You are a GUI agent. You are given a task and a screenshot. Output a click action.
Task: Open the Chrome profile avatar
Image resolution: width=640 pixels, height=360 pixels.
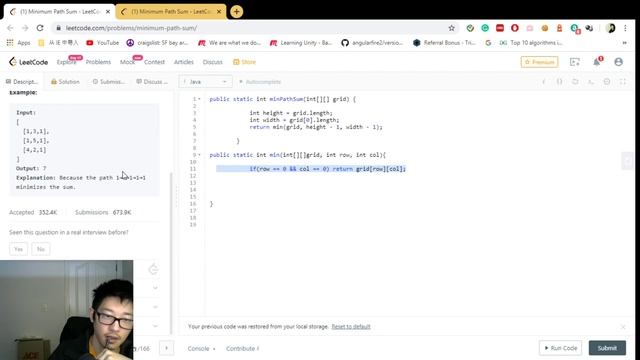click(611, 28)
